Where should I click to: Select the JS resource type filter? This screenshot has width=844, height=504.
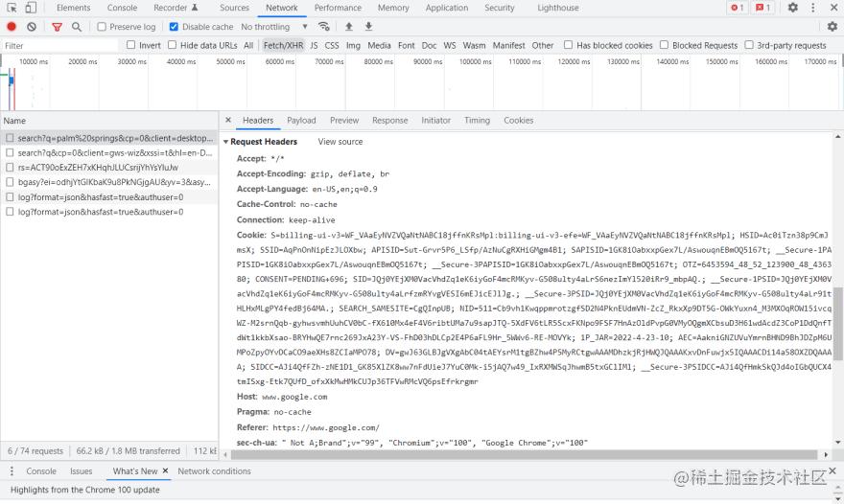click(314, 45)
